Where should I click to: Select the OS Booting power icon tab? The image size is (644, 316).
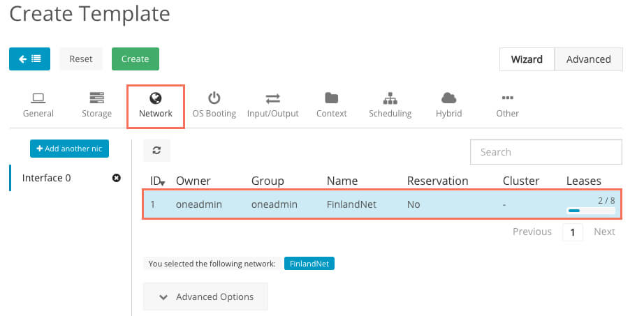[214, 105]
